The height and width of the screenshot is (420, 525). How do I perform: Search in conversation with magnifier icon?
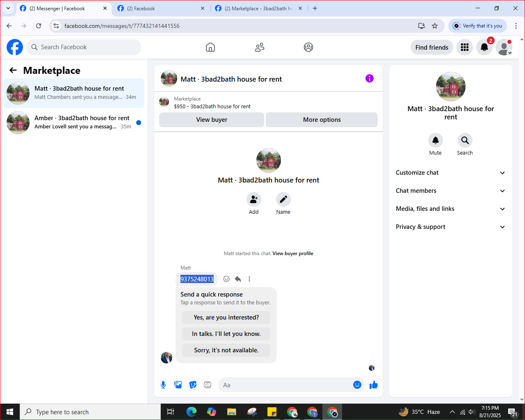click(465, 140)
